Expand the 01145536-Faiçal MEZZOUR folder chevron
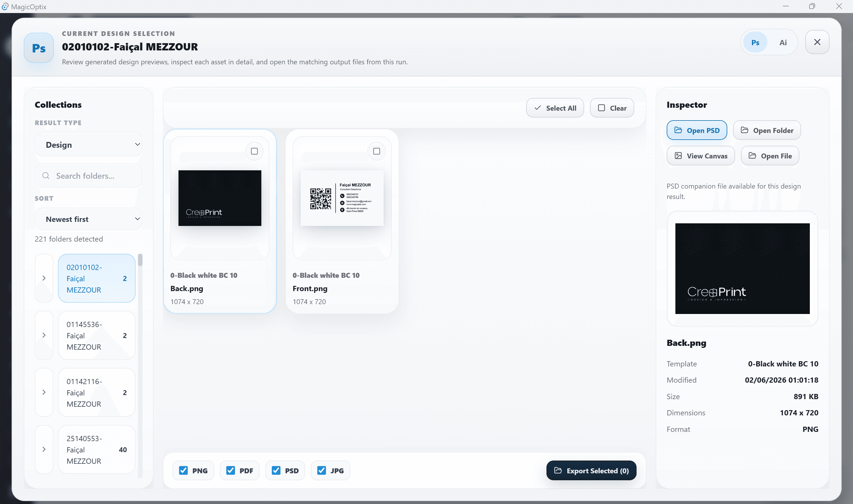Image resolution: width=853 pixels, height=504 pixels. [44, 335]
